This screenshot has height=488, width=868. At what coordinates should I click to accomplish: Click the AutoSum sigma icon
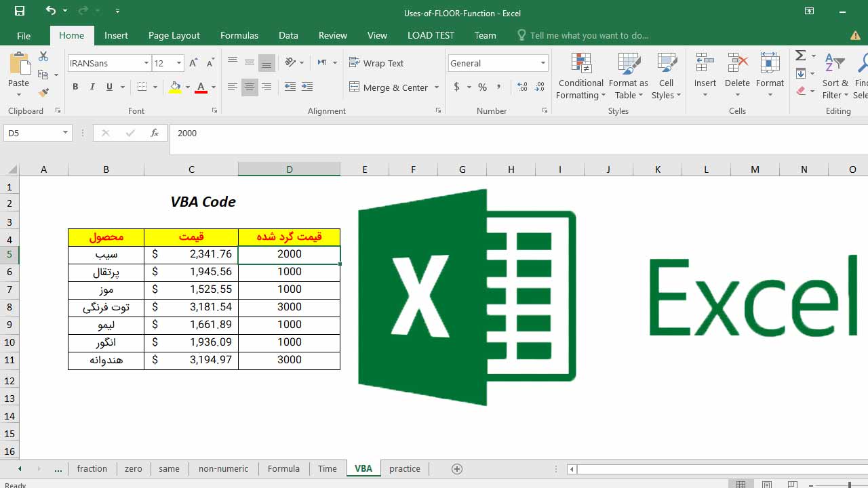tap(801, 56)
